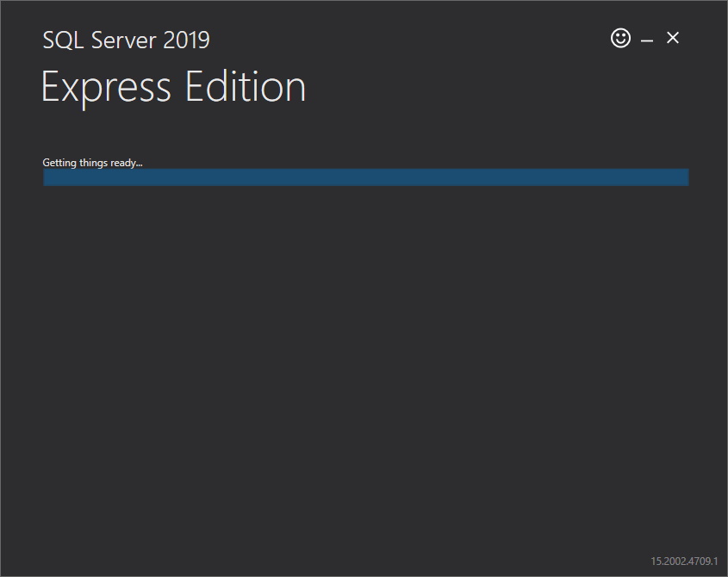Click the version number 15.2002.4709.1
Image resolution: width=728 pixels, height=577 pixels.
pyautogui.click(x=684, y=561)
